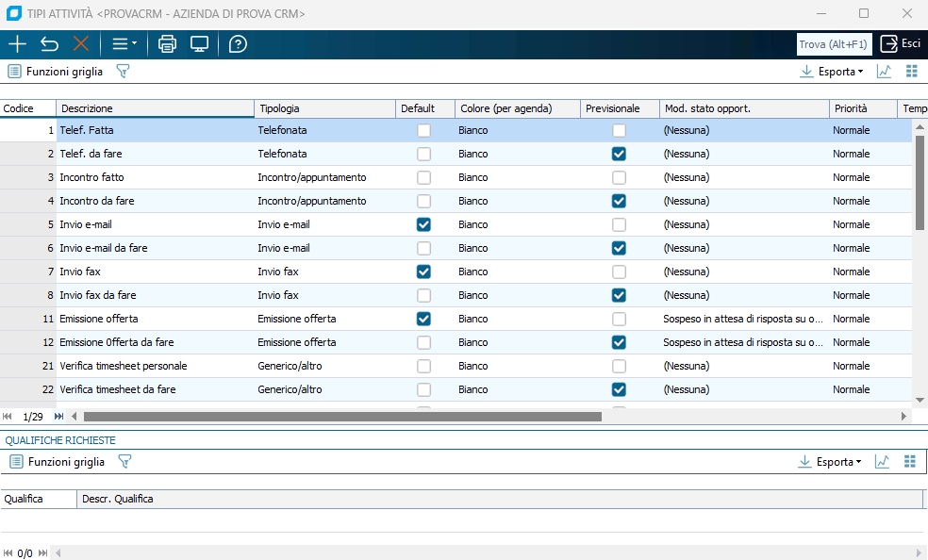Uncheck Default checkbox for Invio fax
The height and width of the screenshot is (560, 928).
click(x=423, y=272)
